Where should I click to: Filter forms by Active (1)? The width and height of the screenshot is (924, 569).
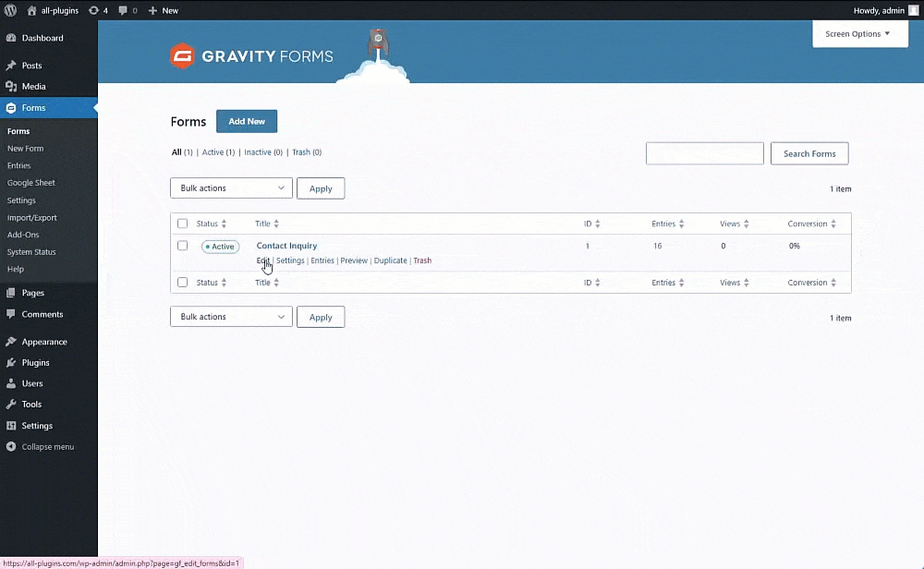click(x=218, y=152)
